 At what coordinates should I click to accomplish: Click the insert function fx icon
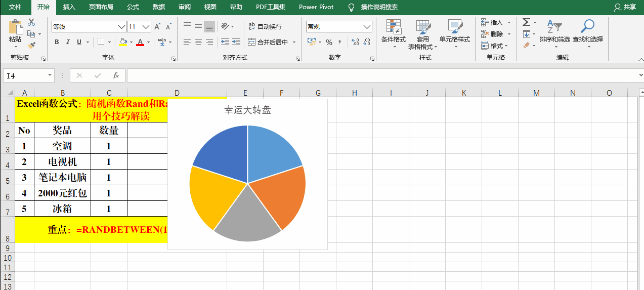tap(116, 75)
